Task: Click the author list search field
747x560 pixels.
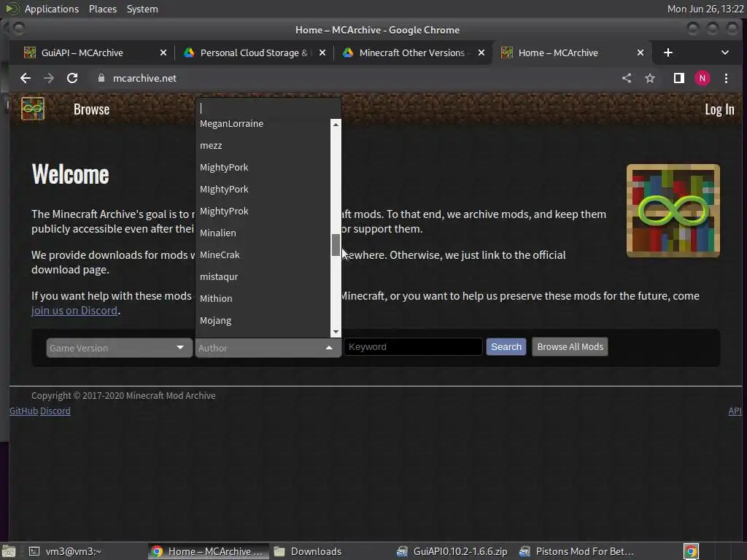Action: (x=268, y=108)
